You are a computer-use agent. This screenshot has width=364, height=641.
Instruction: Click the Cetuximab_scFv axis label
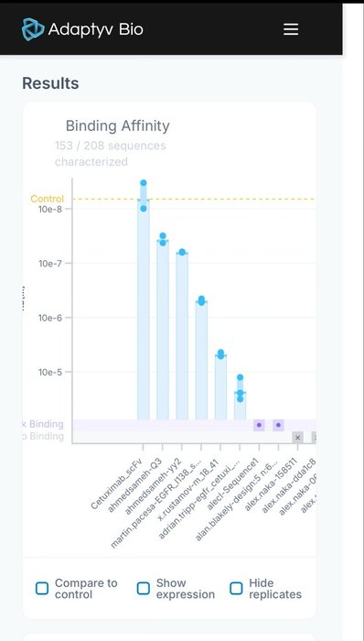pos(116,484)
